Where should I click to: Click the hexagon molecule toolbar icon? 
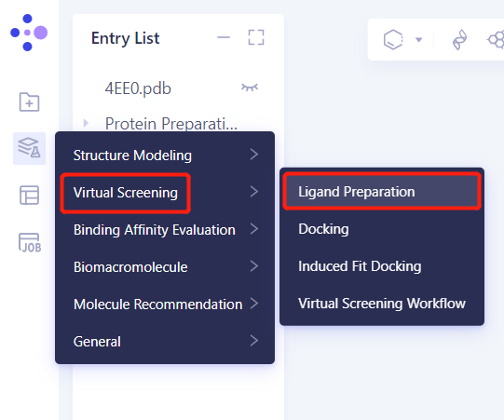(393, 39)
